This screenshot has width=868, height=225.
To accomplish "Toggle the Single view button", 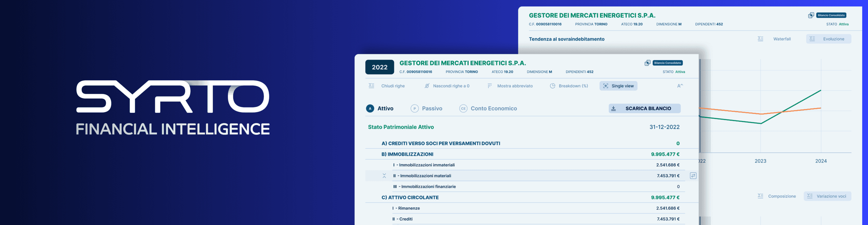I will point(618,86).
